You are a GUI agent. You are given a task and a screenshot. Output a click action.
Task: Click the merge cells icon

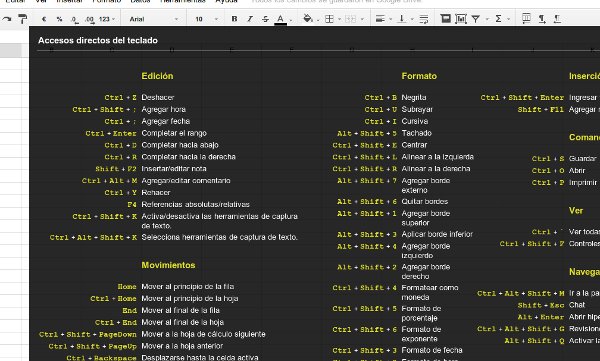[351, 19]
